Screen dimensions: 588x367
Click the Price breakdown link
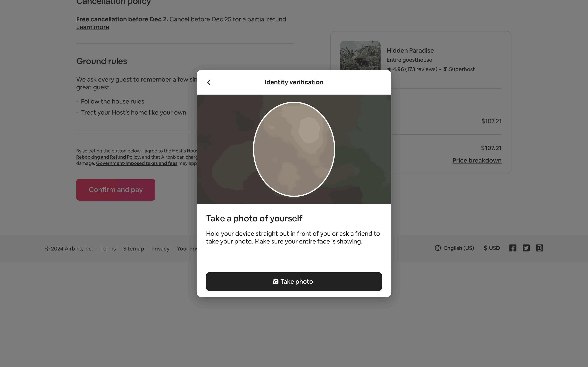(x=477, y=160)
